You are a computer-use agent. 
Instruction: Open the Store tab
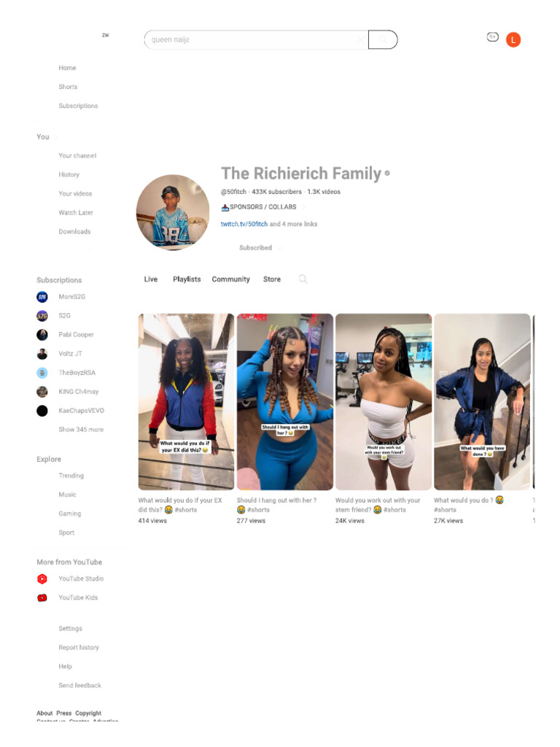(x=272, y=279)
